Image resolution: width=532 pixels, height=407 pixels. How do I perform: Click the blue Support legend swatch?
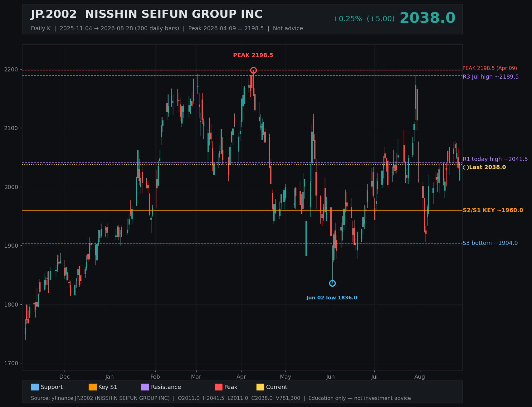pyautogui.click(x=35, y=387)
